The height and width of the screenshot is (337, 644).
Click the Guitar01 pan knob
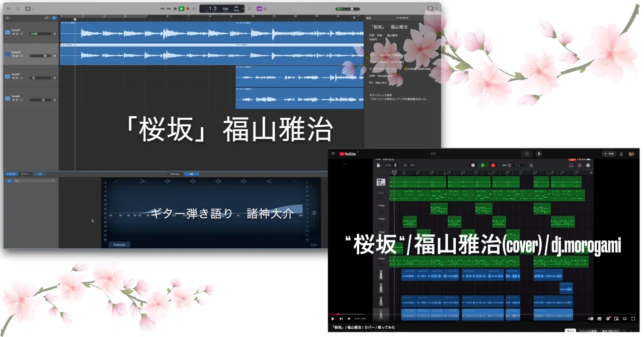tap(55, 34)
